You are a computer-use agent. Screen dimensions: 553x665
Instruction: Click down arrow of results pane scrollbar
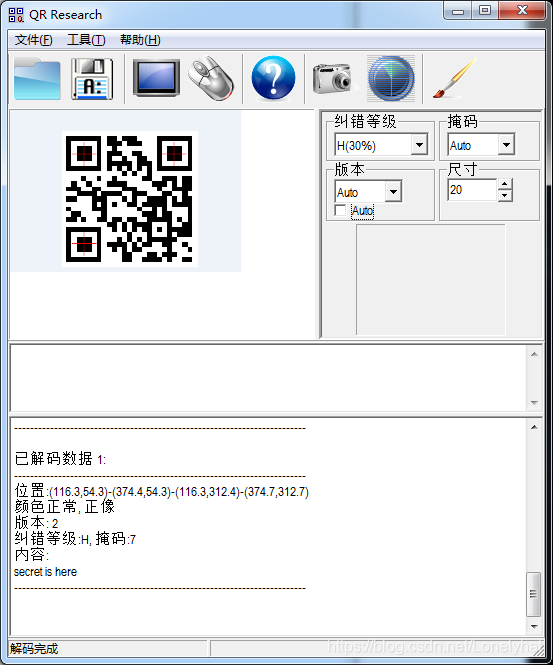[534, 626]
